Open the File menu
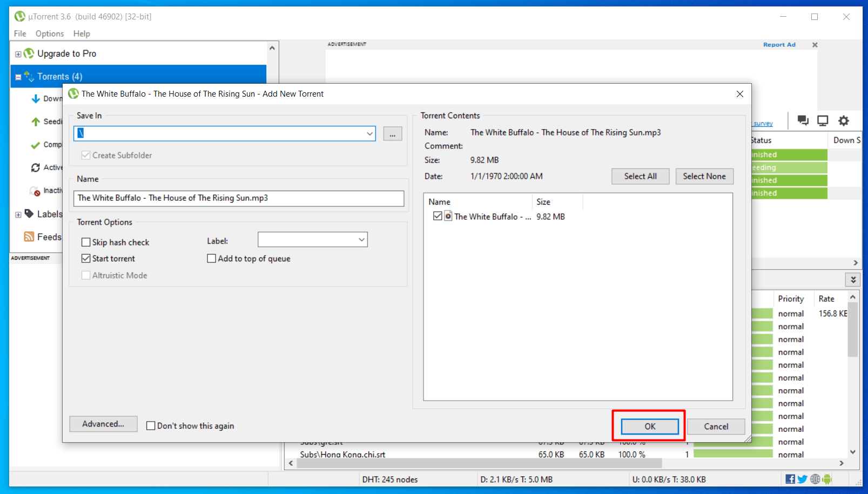 (20, 33)
